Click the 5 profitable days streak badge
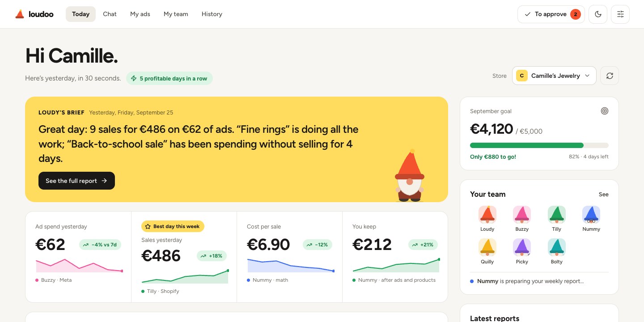644x322 pixels. [169, 78]
